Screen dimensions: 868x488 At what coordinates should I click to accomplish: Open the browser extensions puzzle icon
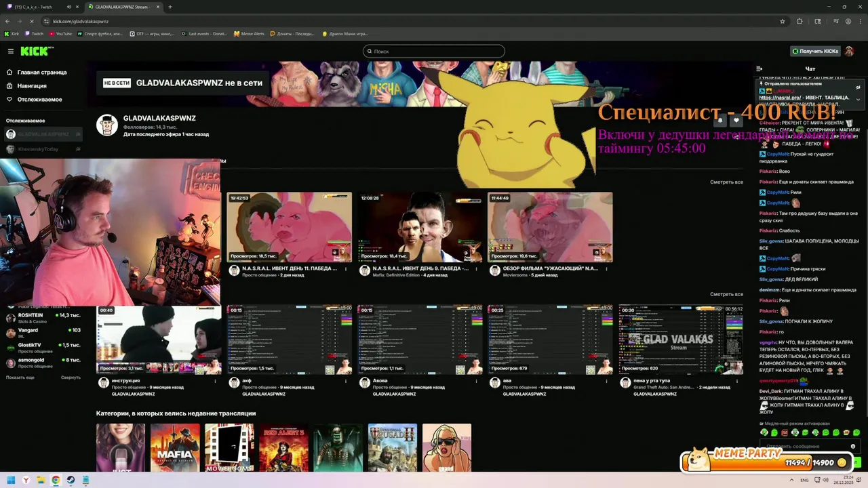pyautogui.click(x=800, y=21)
